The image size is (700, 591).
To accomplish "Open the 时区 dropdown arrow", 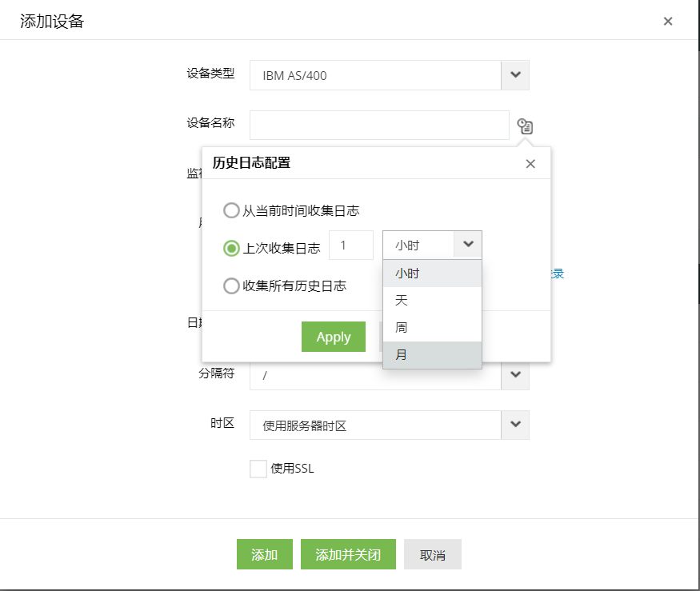I will [515, 425].
